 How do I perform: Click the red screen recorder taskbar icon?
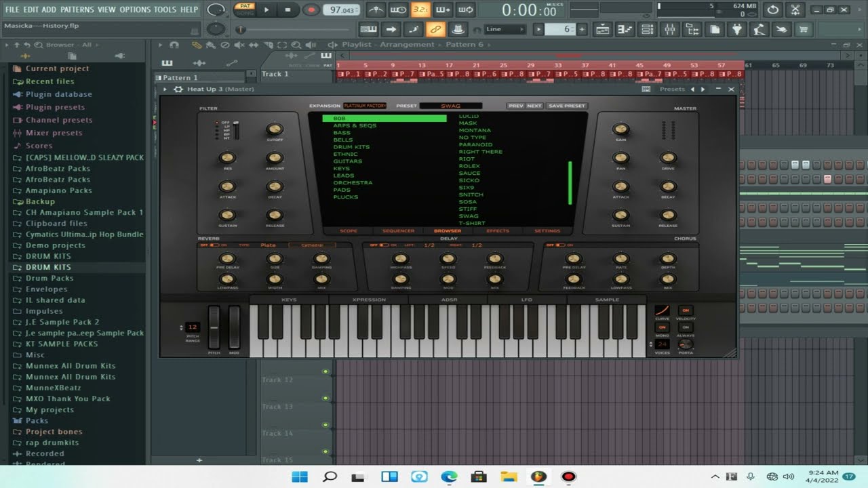(x=568, y=476)
